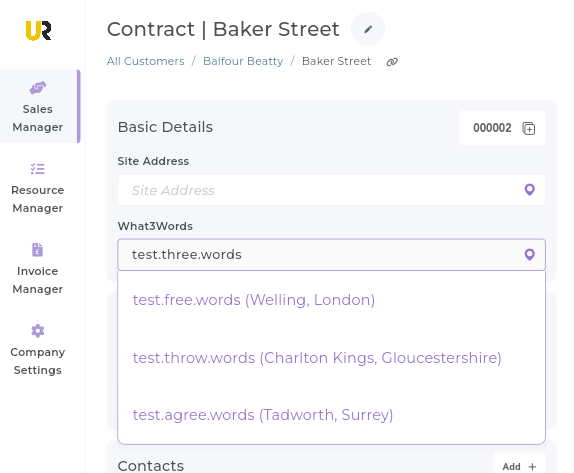Open the Sales Manager handshake icon

38,88
